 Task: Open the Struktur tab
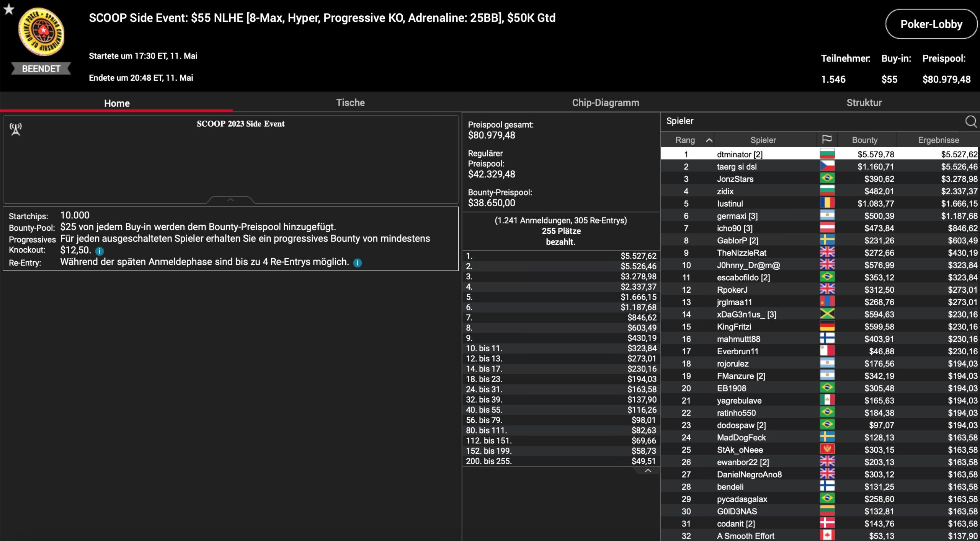coord(864,103)
